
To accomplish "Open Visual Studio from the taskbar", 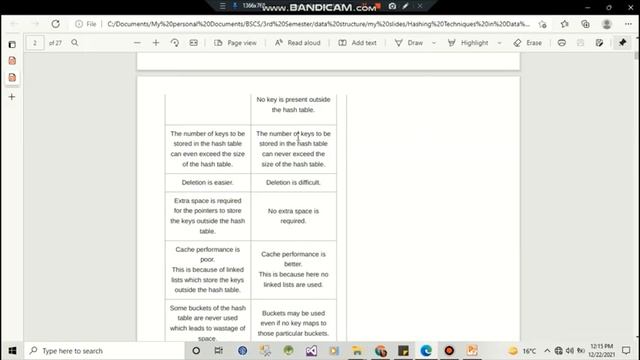I will (311, 351).
